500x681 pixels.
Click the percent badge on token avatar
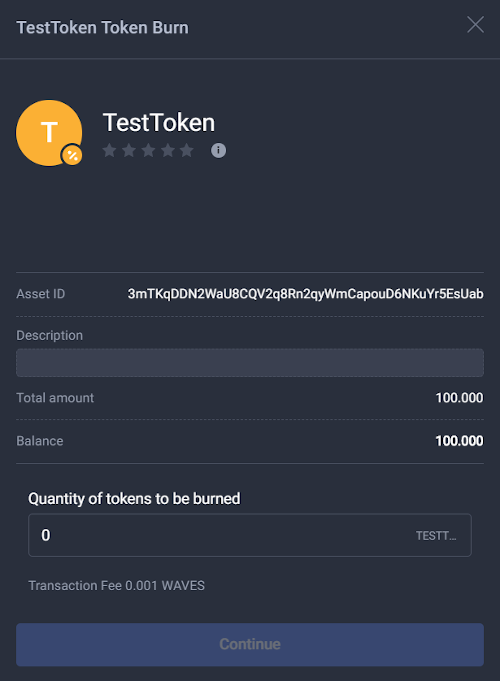click(x=72, y=155)
